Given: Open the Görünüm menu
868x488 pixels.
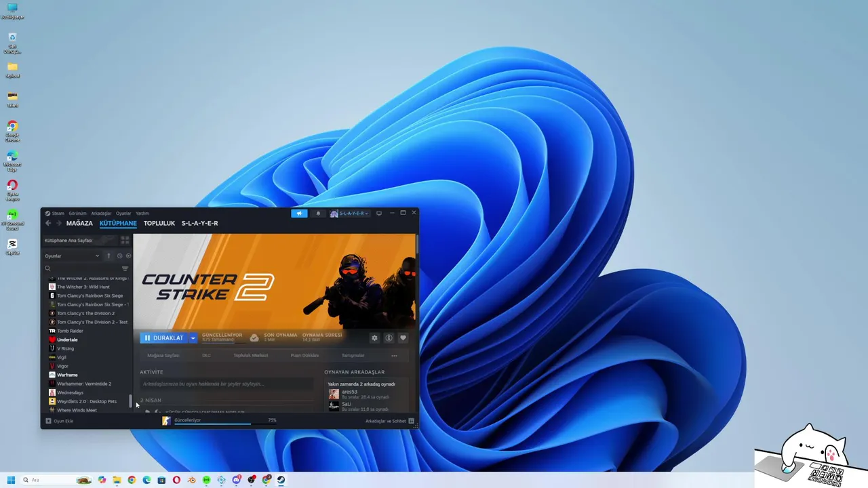Looking at the screenshot, I should pyautogui.click(x=77, y=213).
